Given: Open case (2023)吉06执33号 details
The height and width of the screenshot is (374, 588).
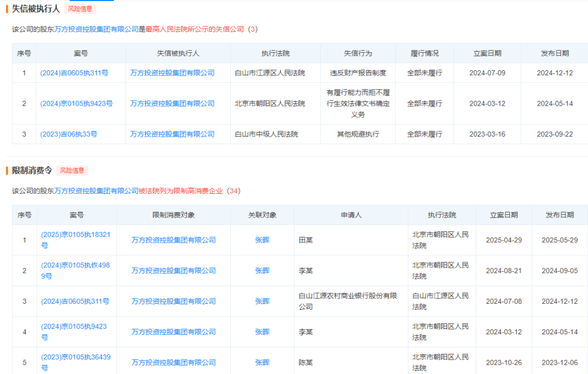Looking at the screenshot, I should (69, 134).
